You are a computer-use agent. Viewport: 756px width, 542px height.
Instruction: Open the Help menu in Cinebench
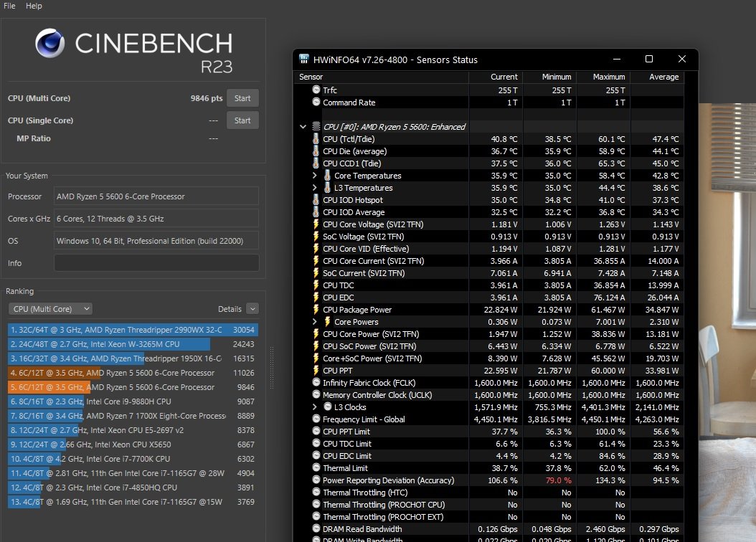coord(34,6)
